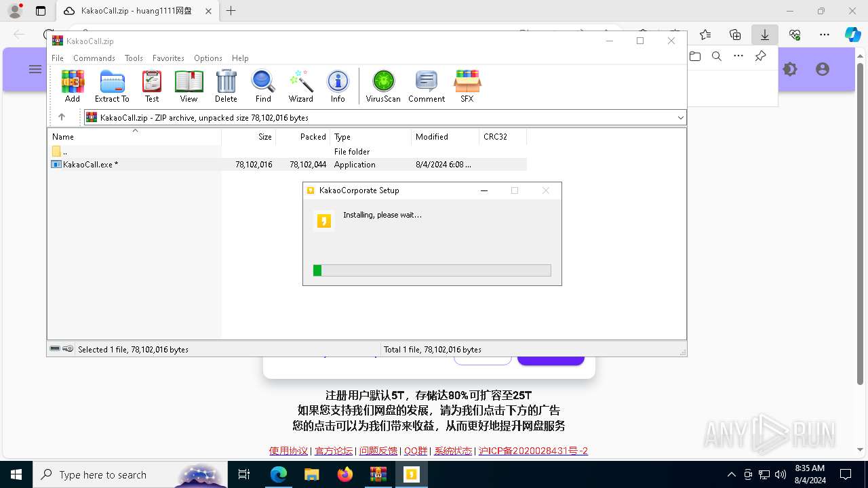Switch to WinRAR on the taskbar
The width and height of the screenshot is (868, 488).
(378, 474)
